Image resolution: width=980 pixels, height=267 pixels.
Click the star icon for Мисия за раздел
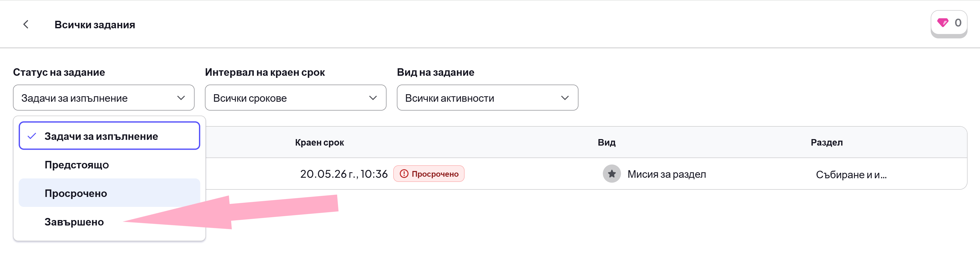click(x=611, y=174)
